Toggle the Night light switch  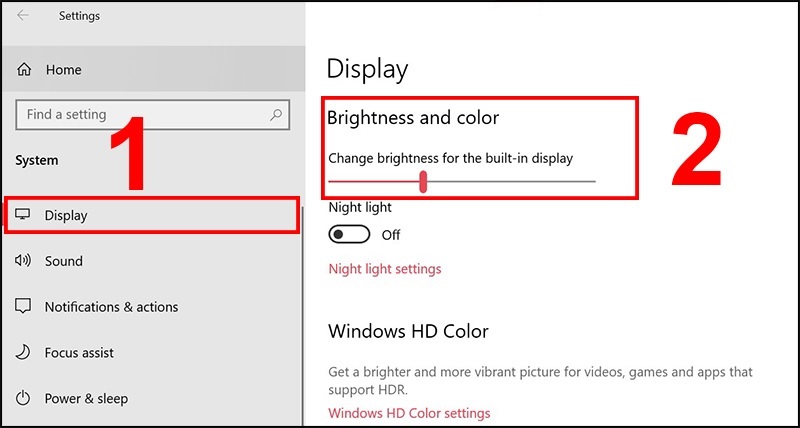349,235
